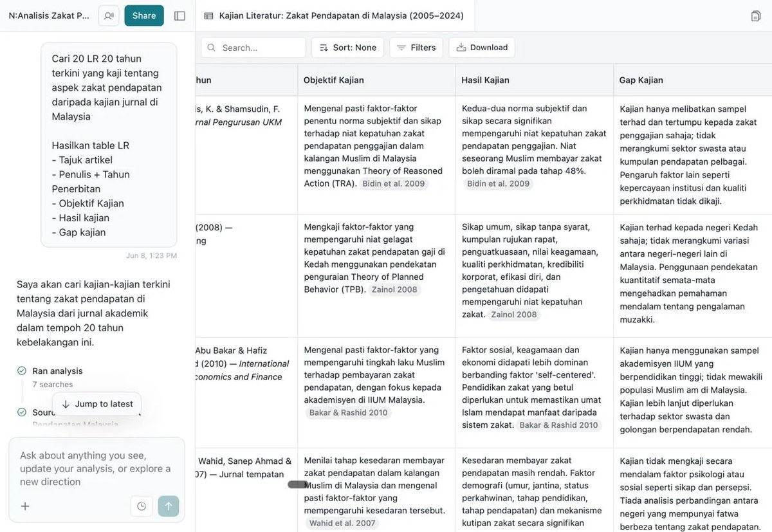Click the Kajian Literatur table title tab
The width and height of the screenshot is (772, 532).
335,16
